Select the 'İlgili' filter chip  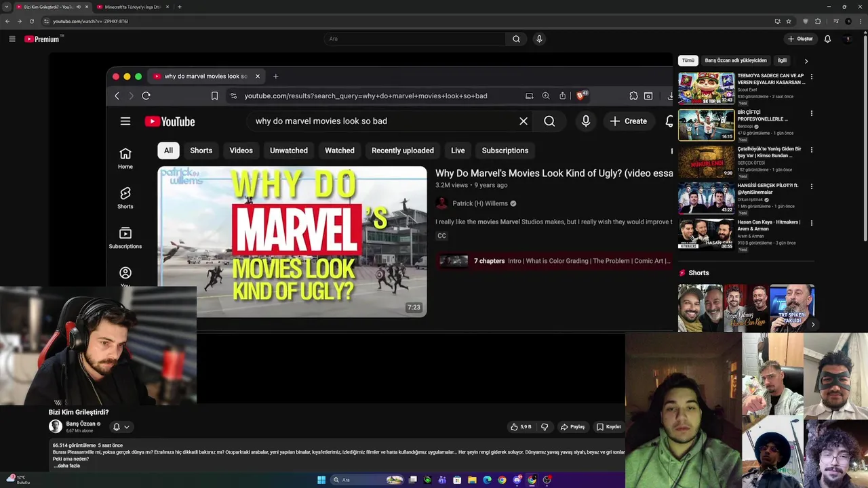pyautogui.click(x=782, y=60)
